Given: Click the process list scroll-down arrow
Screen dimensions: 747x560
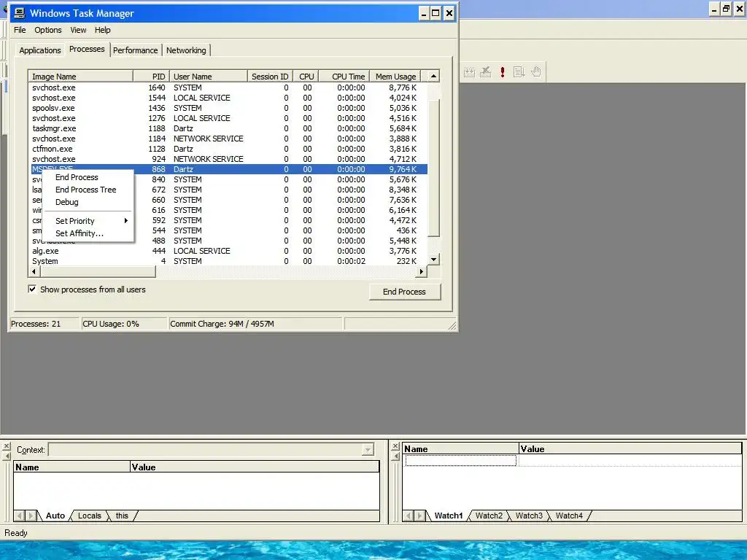Looking at the screenshot, I should click(433, 260).
